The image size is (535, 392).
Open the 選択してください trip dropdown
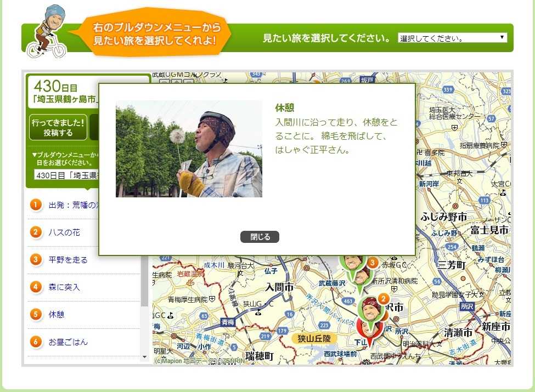[x=452, y=38]
